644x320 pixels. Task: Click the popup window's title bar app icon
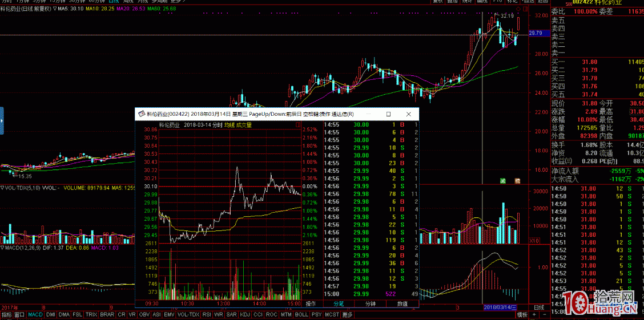(141, 114)
